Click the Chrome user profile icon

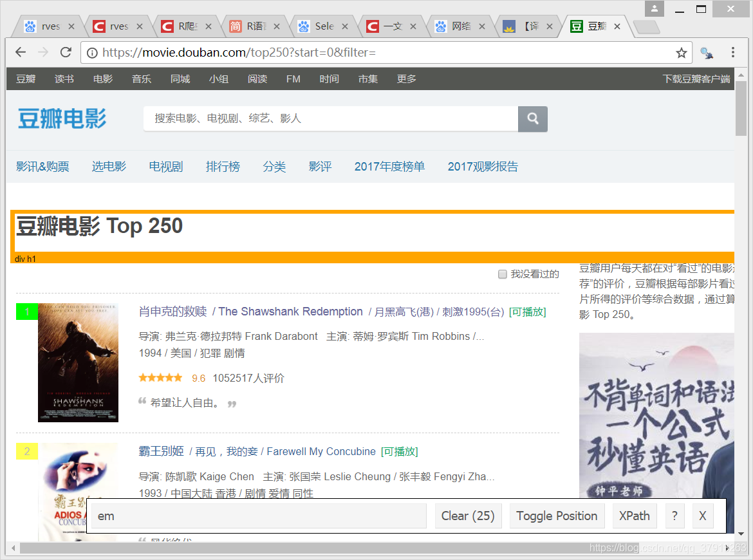tap(655, 8)
